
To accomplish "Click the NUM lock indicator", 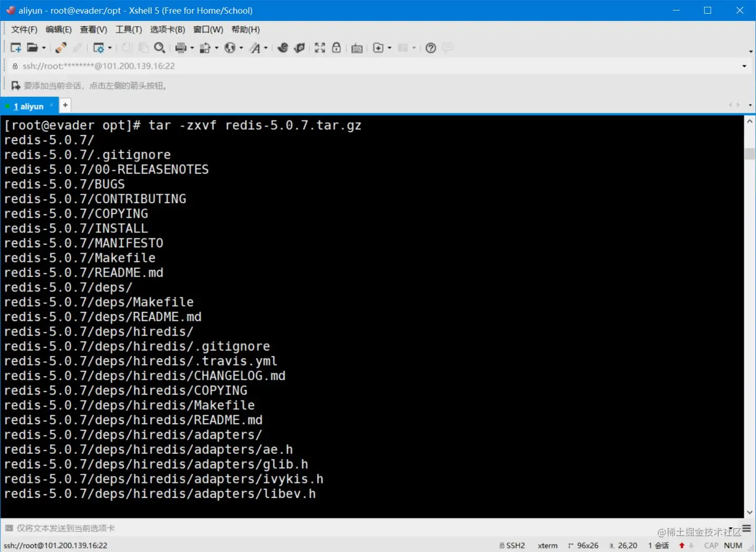I will coord(733,546).
